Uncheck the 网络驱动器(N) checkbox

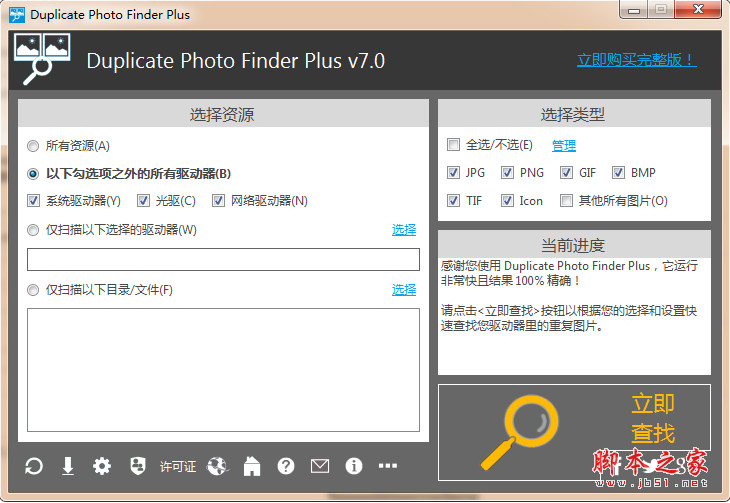point(218,201)
